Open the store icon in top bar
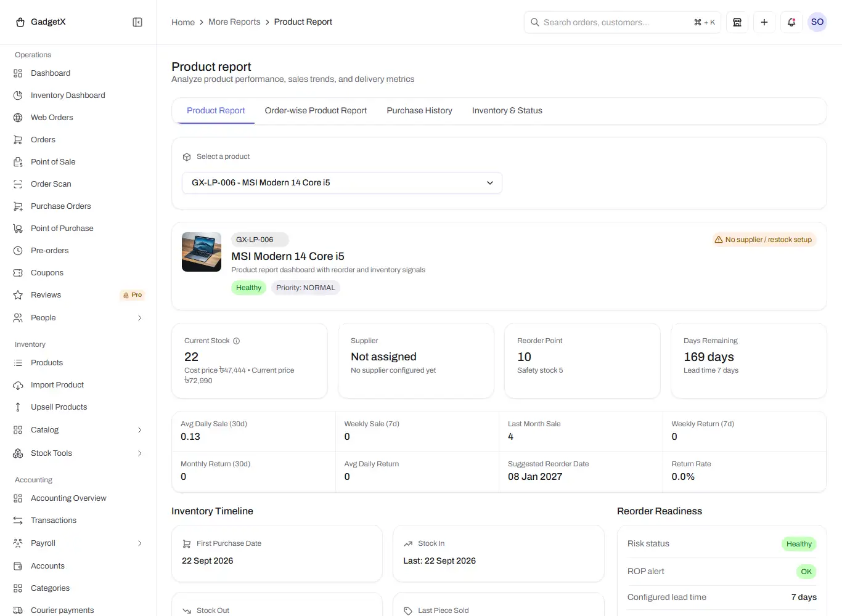 click(737, 22)
